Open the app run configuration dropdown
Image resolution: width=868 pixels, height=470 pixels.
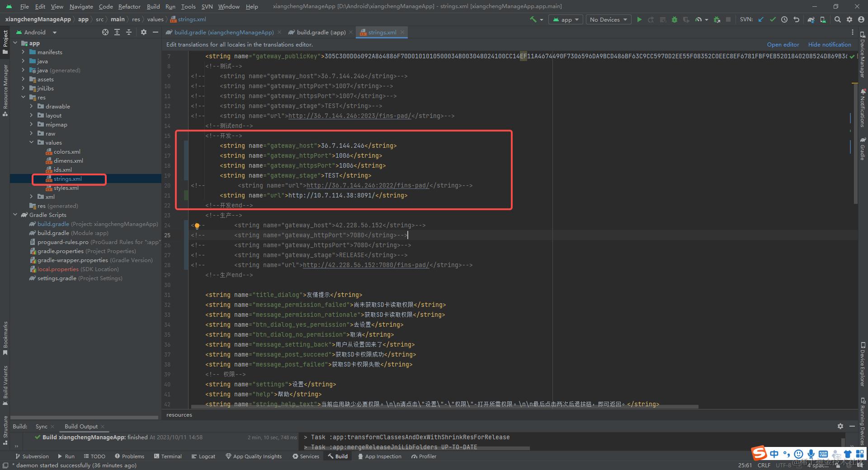(565, 19)
